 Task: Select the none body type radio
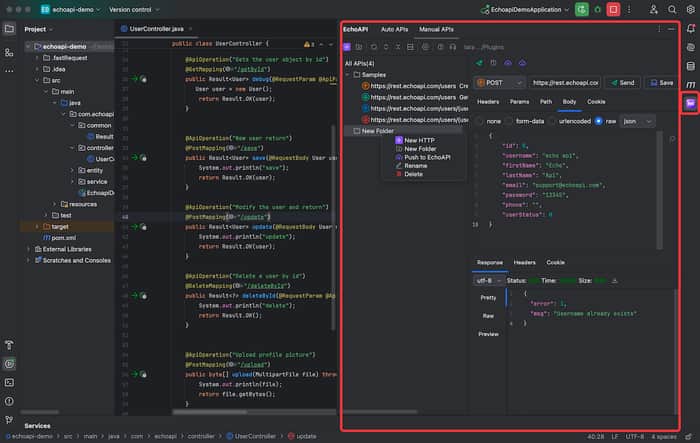click(x=480, y=121)
